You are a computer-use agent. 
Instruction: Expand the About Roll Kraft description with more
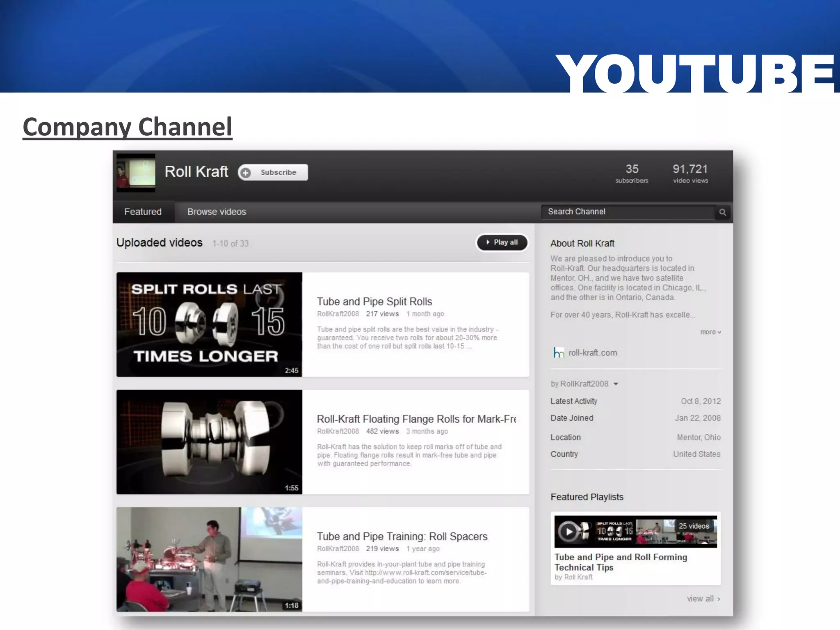[710, 332]
